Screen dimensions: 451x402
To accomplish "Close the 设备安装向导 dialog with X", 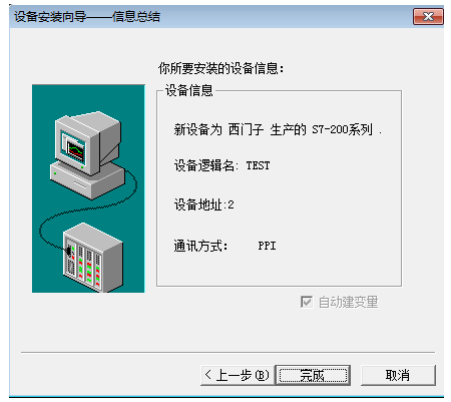I will click(428, 16).
